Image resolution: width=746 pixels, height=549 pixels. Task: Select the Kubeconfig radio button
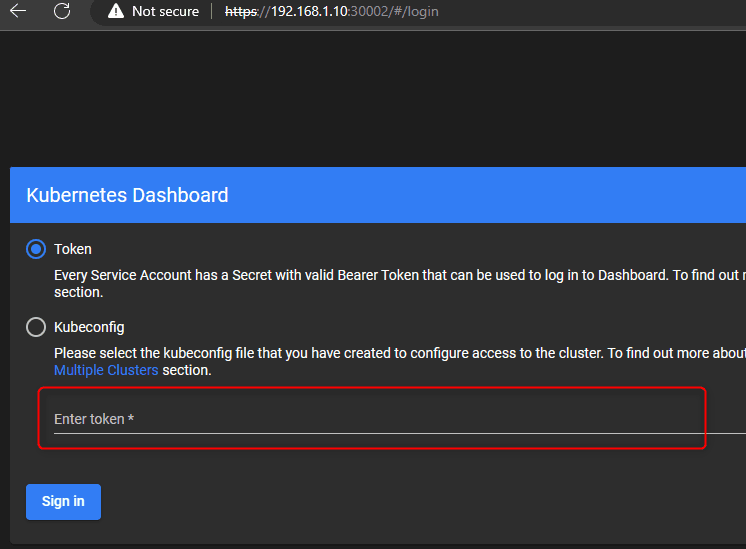click(36, 327)
